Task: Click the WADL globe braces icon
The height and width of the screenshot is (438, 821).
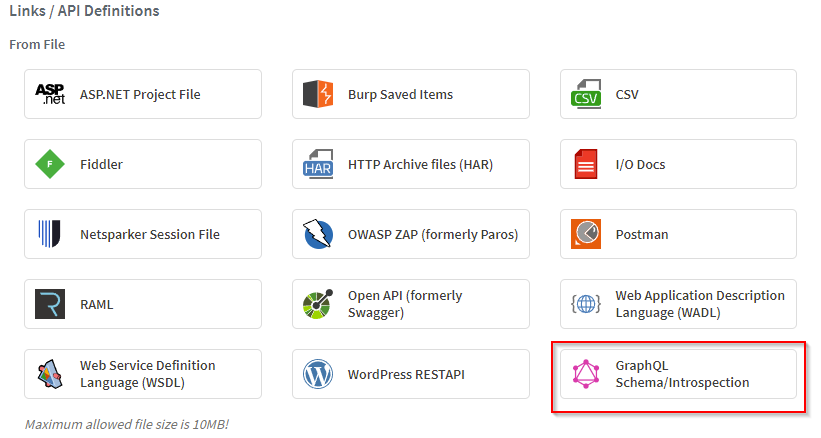Action: 586,304
